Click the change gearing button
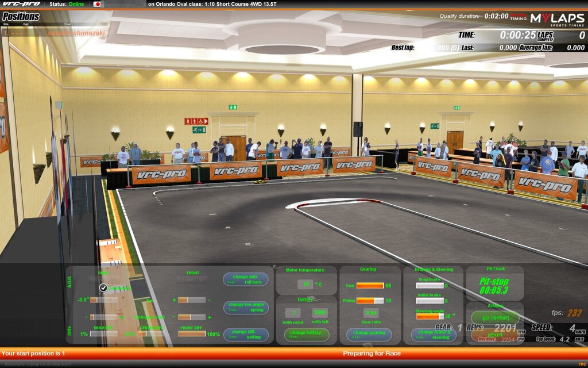 369,334
